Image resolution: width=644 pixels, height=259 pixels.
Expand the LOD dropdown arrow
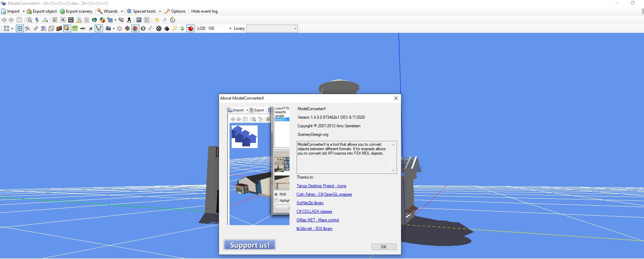[x=230, y=28]
